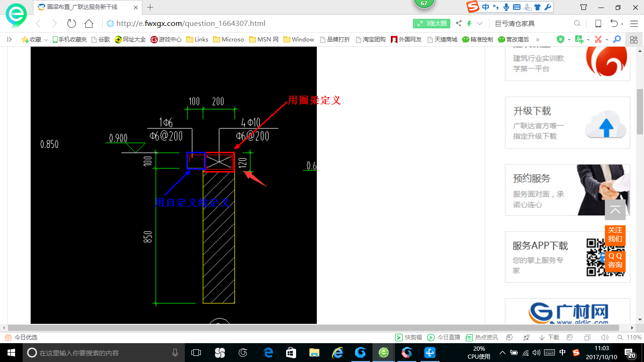Click the Windows Start button

11,353
